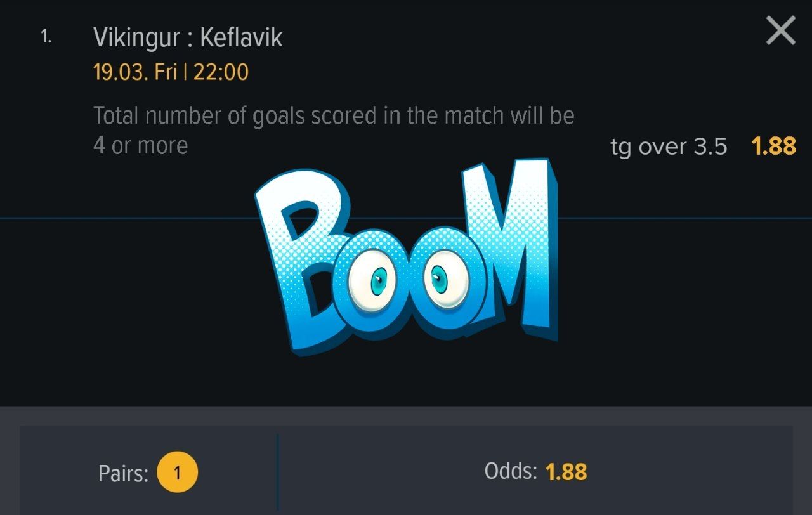Click the divider between Pairs and Odds
Image resolution: width=812 pixels, height=515 pixels.
point(278,472)
